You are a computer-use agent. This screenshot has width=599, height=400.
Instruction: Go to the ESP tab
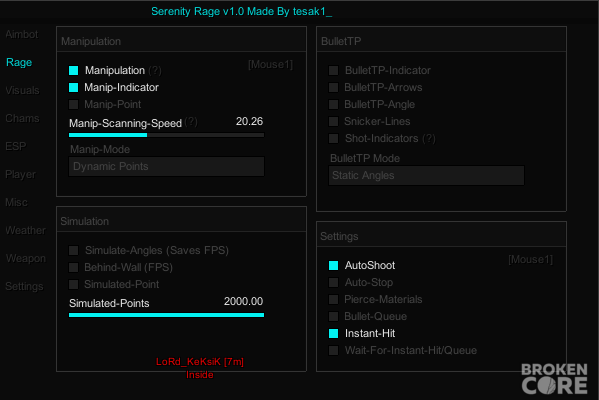tap(16, 146)
